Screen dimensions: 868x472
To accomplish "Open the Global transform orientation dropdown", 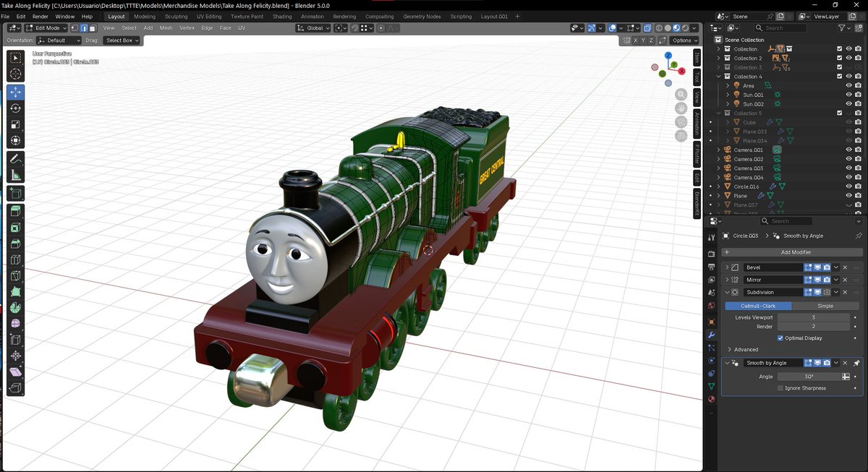I will pos(313,28).
